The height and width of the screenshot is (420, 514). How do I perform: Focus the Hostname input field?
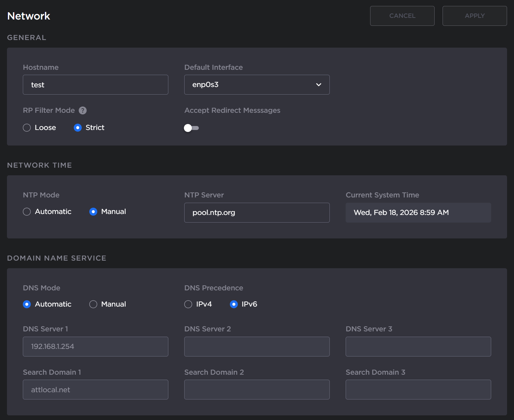point(96,85)
